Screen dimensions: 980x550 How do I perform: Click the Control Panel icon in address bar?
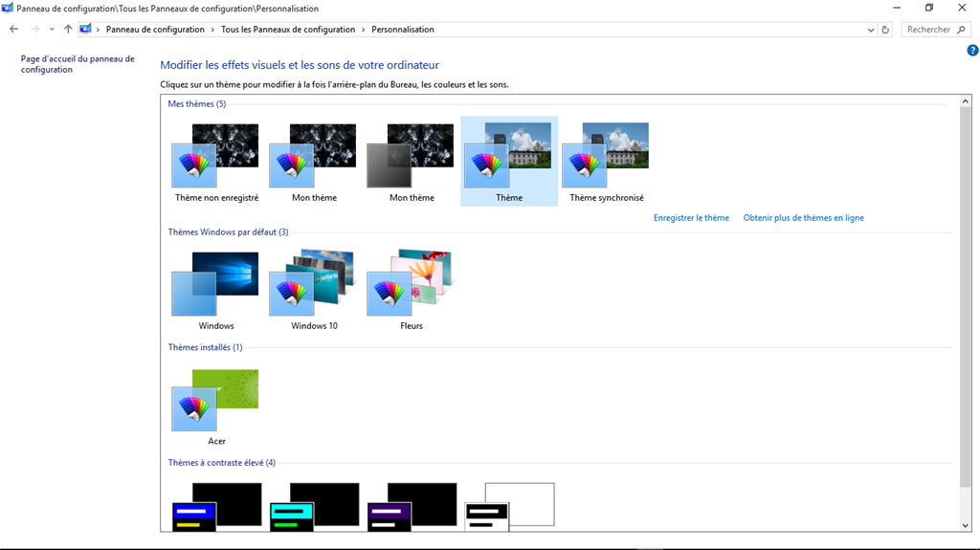(x=85, y=30)
